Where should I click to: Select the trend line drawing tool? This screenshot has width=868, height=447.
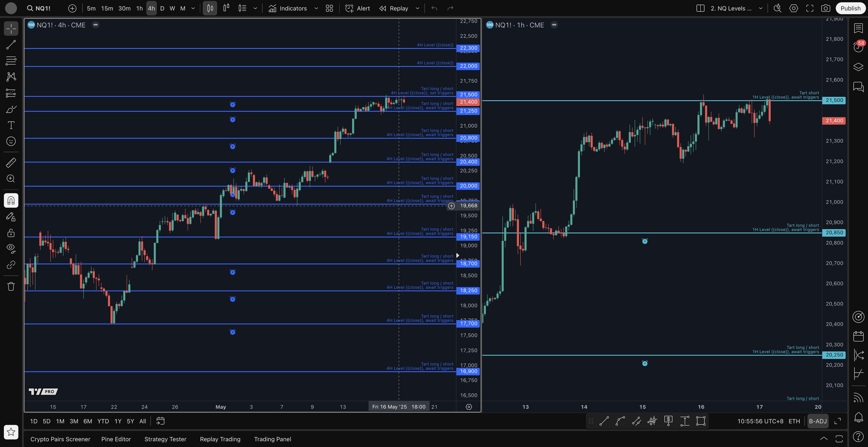(x=11, y=45)
